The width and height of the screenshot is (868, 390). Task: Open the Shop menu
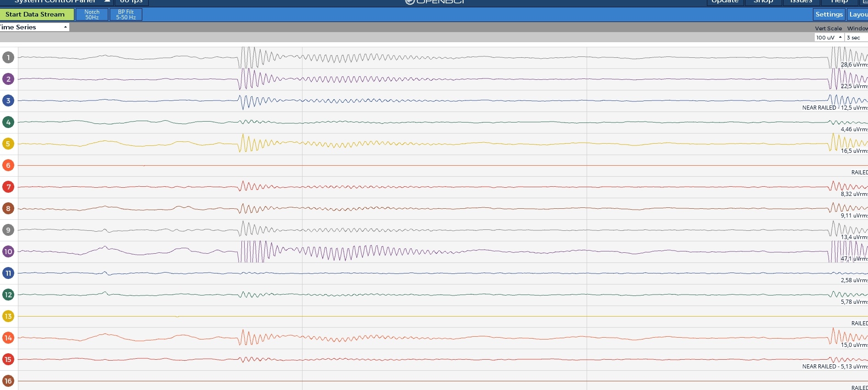(763, 2)
